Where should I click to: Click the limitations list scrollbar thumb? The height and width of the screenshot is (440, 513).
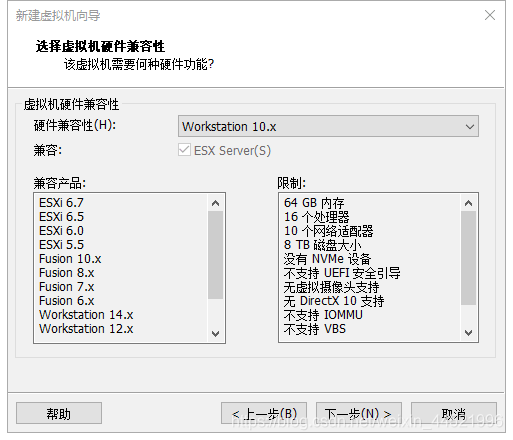(x=468, y=258)
